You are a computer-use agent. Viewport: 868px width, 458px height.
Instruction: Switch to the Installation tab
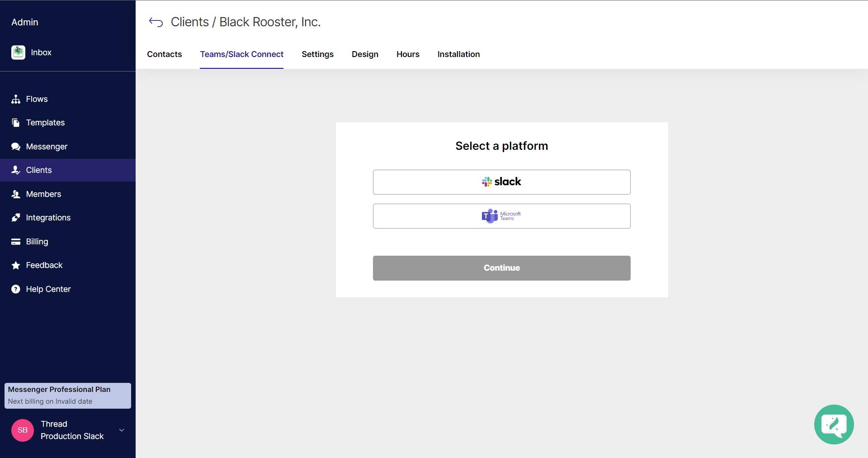coord(459,54)
